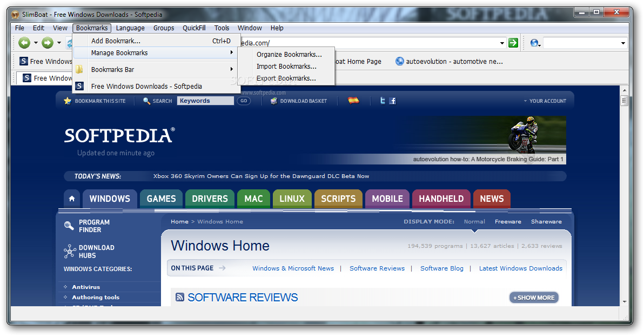Click the Facebook icon in the header
This screenshot has height=336, width=644.
tap(393, 101)
